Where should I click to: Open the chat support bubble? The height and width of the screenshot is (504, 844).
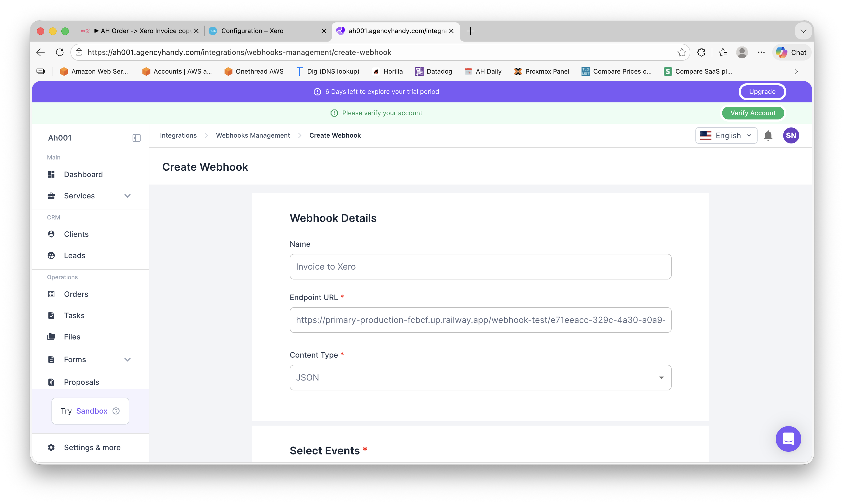coord(788,439)
